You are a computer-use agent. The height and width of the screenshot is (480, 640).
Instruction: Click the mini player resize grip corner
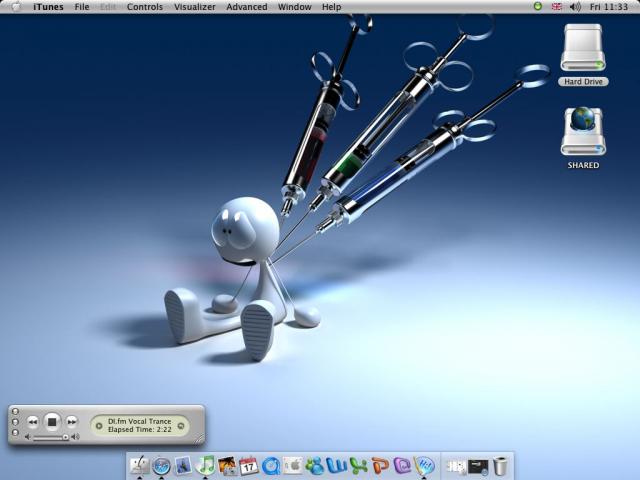point(199,439)
